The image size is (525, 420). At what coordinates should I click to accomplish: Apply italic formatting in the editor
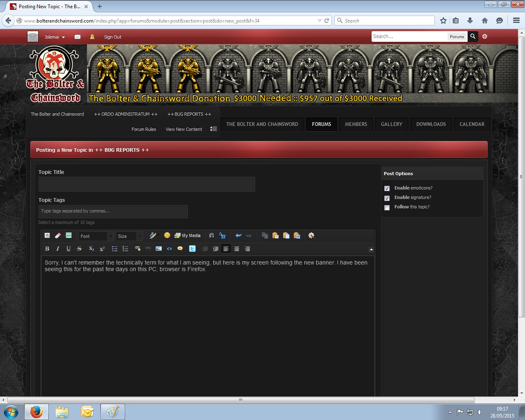pyautogui.click(x=58, y=249)
